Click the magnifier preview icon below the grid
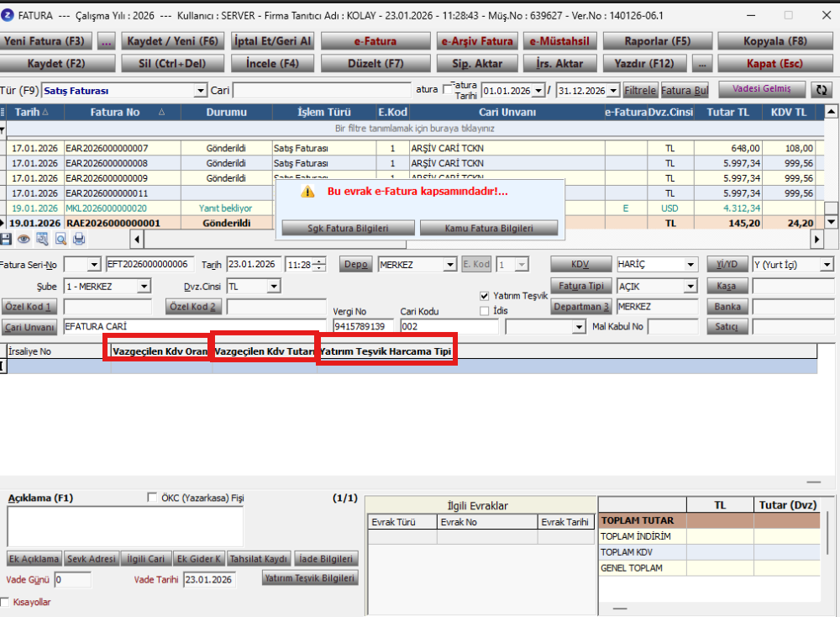This screenshot has width=840, height=617. coord(60,239)
